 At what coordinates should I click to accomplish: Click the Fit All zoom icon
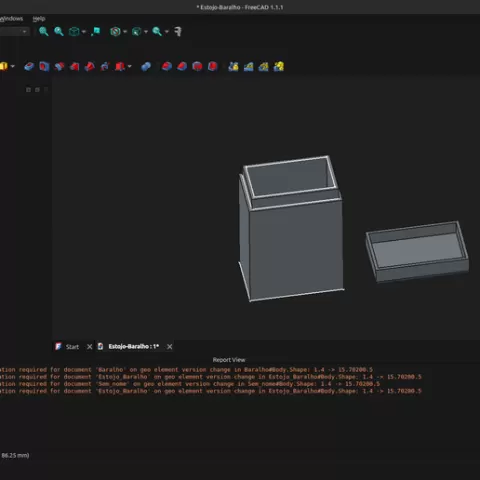44,32
